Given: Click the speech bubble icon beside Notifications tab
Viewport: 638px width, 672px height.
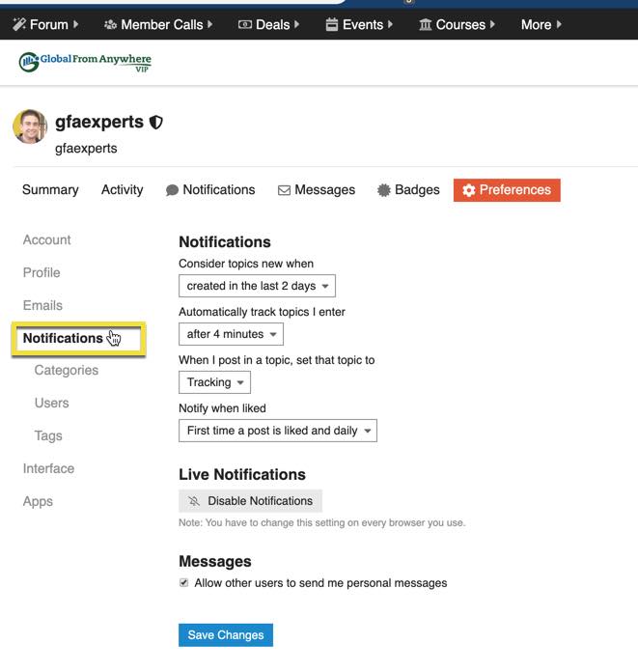Looking at the screenshot, I should click(x=172, y=190).
